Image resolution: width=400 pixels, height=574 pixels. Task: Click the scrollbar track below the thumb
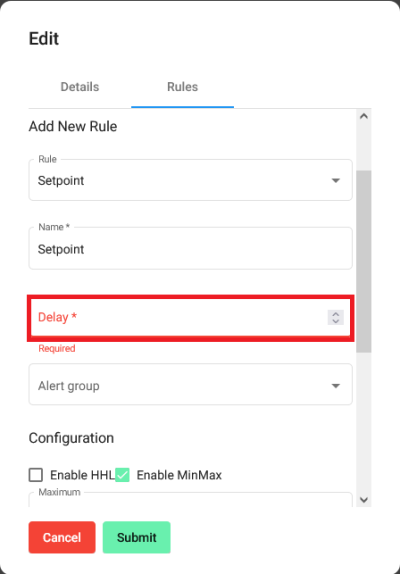coord(364,422)
